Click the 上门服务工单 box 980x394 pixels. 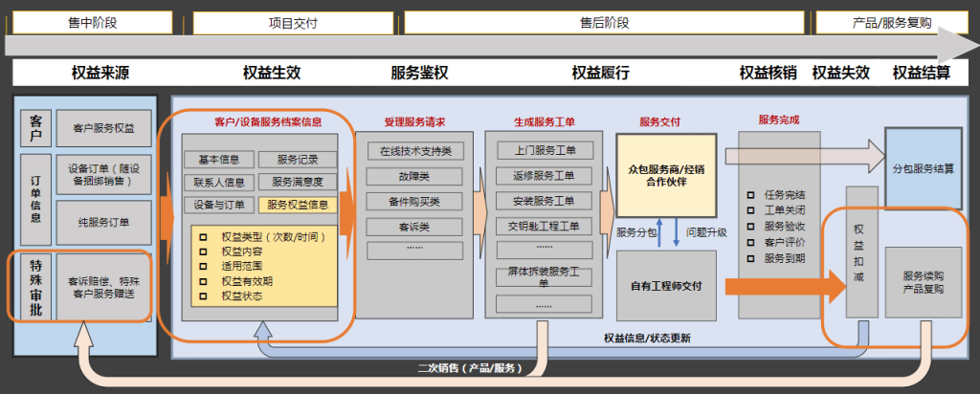pos(544,150)
